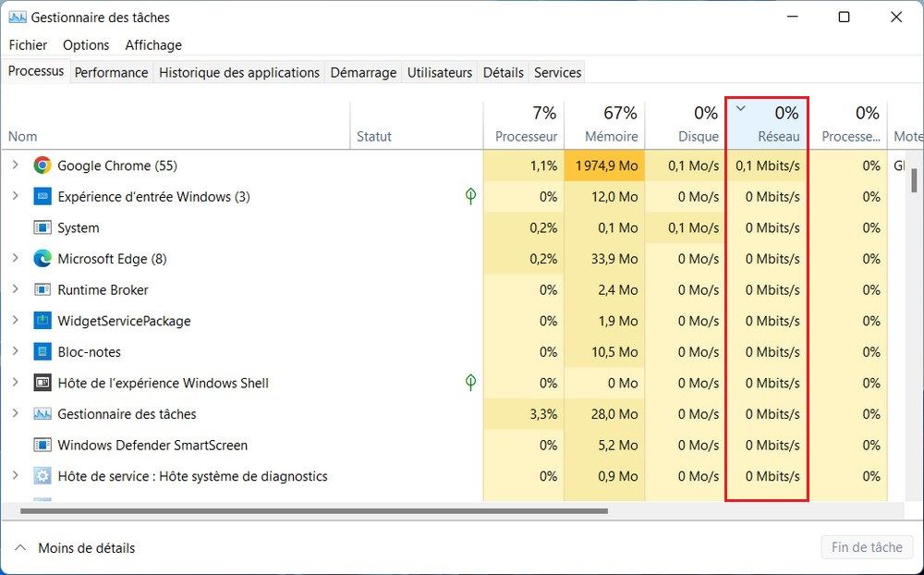Viewport: 924px width, 575px height.
Task: Click the Microsoft Edge process icon
Action: (x=43, y=259)
